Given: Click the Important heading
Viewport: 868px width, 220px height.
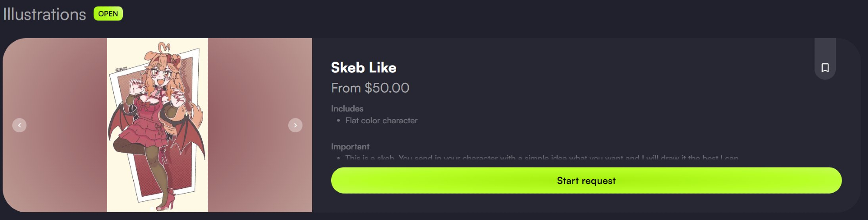Looking at the screenshot, I should point(350,147).
